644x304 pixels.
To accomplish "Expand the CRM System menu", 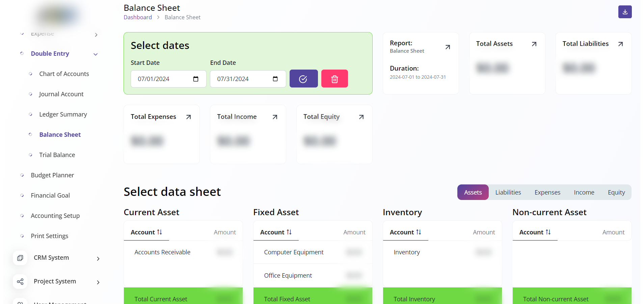I will (x=98, y=258).
